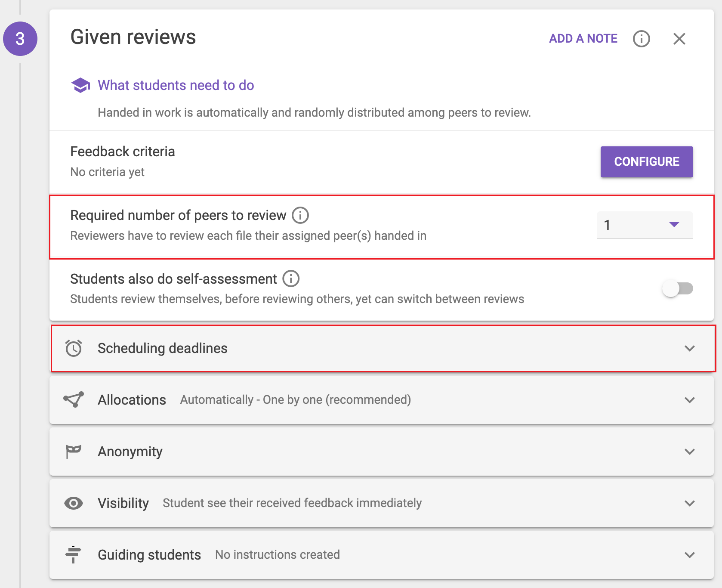Click the Add a Note link
722x588 pixels.
pos(583,39)
